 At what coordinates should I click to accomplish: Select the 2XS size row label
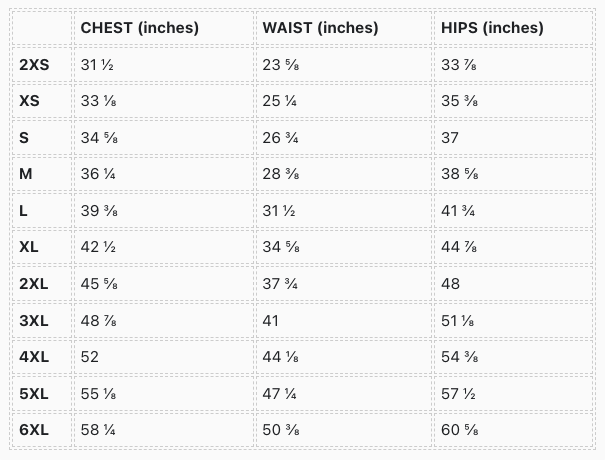coord(34,64)
